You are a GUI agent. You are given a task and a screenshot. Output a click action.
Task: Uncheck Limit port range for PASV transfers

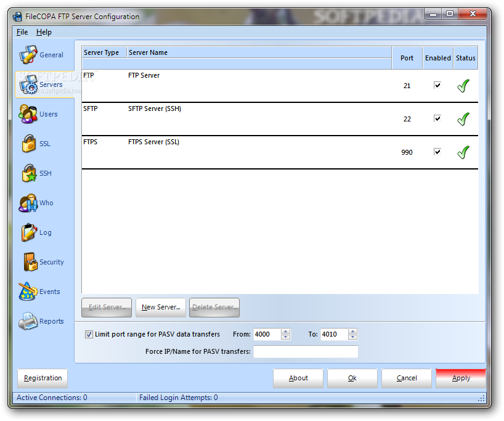[x=89, y=335]
